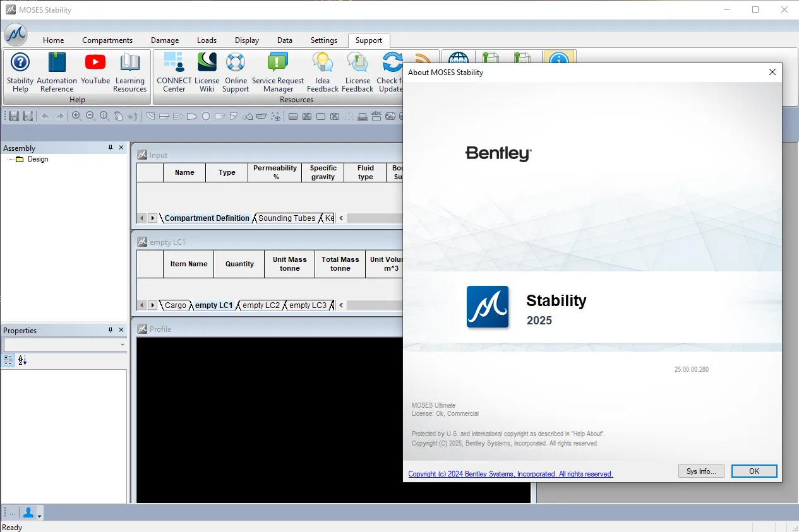The height and width of the screenshot is (532, 799).
Task: Click the Permeability % column header
Action: pyautogui.click(x=275, y=172)
